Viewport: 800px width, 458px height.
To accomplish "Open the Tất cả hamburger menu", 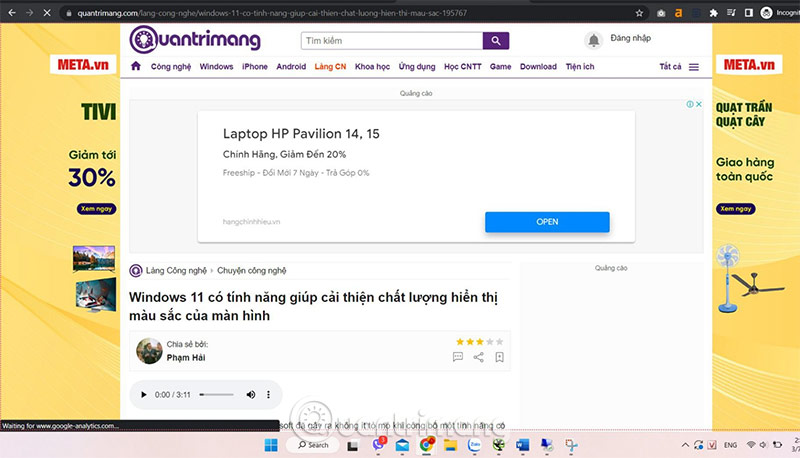I will click(693, 67).
